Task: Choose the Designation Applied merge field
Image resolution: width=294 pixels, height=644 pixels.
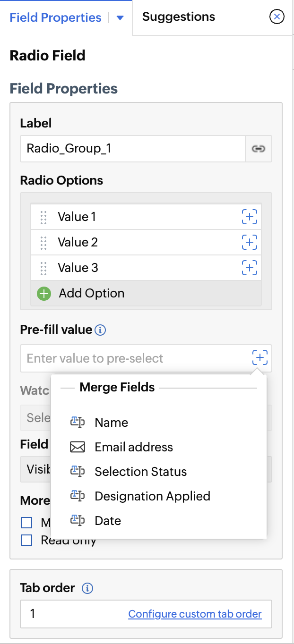Action: tap(152, 496)
